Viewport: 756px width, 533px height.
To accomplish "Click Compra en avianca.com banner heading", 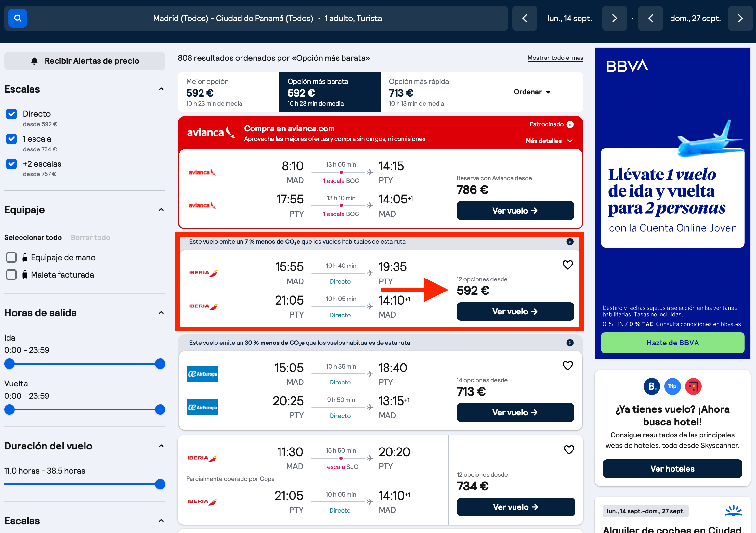I will [289, 129].
